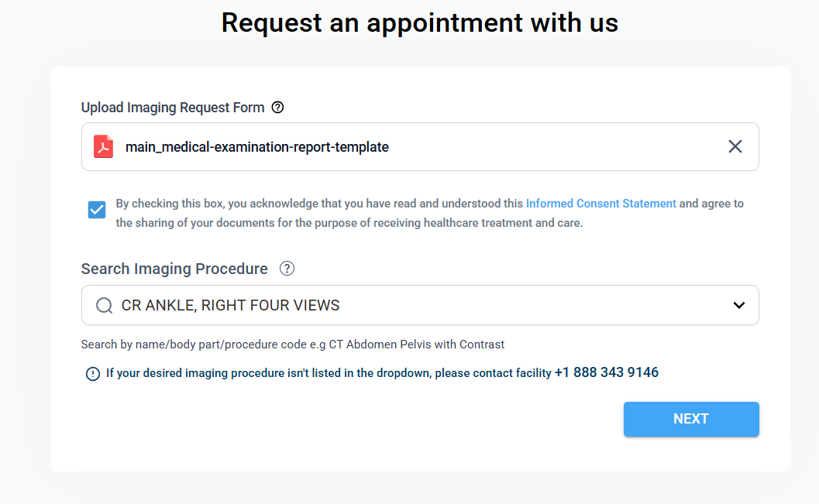Screen dimensions: 819x504
Task: Click the info icon near facility contact notice
Action: [x=93, y=374]
